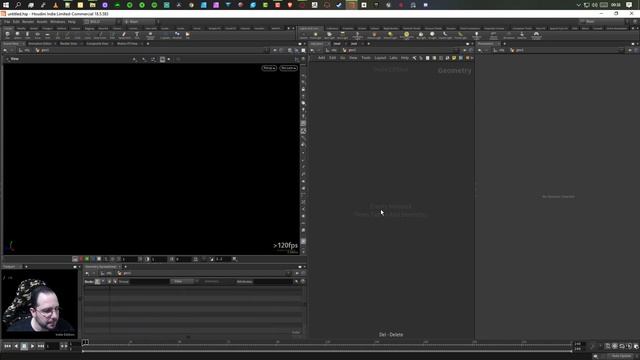Jump to last frame in playbar
640x360 pixels.
point(41,346)
